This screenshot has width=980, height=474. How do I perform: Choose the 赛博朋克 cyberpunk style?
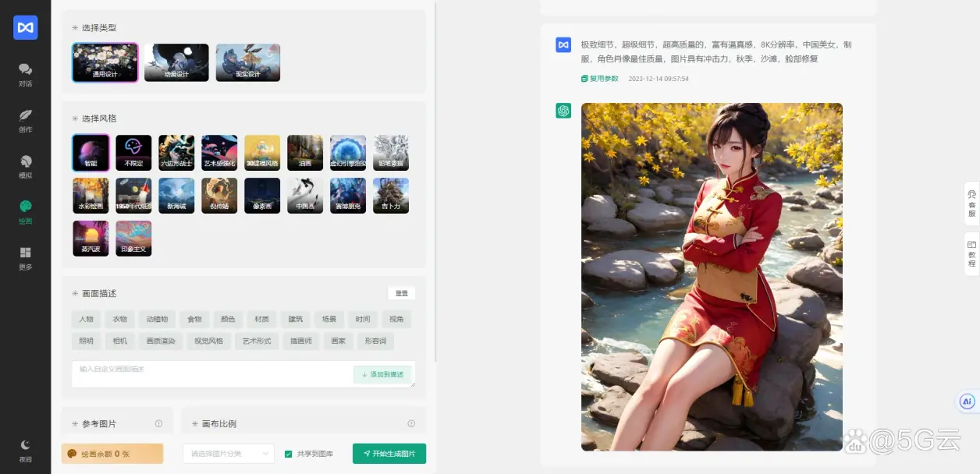348,196
